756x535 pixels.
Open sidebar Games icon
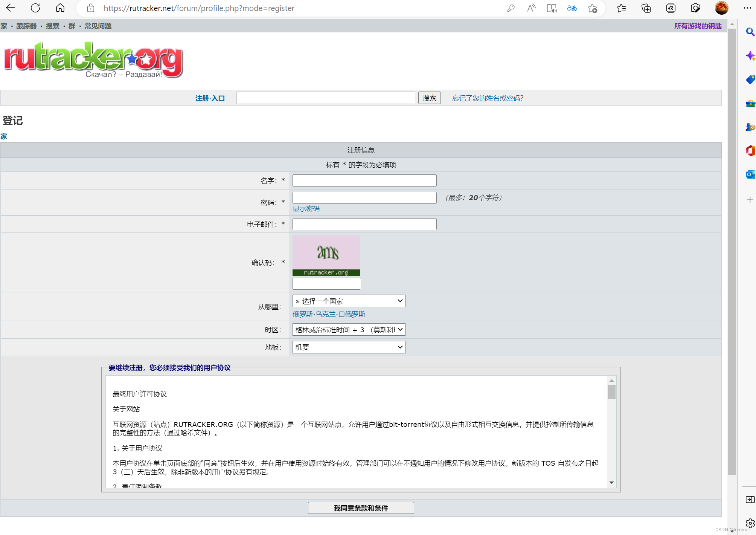click(750, 127)
